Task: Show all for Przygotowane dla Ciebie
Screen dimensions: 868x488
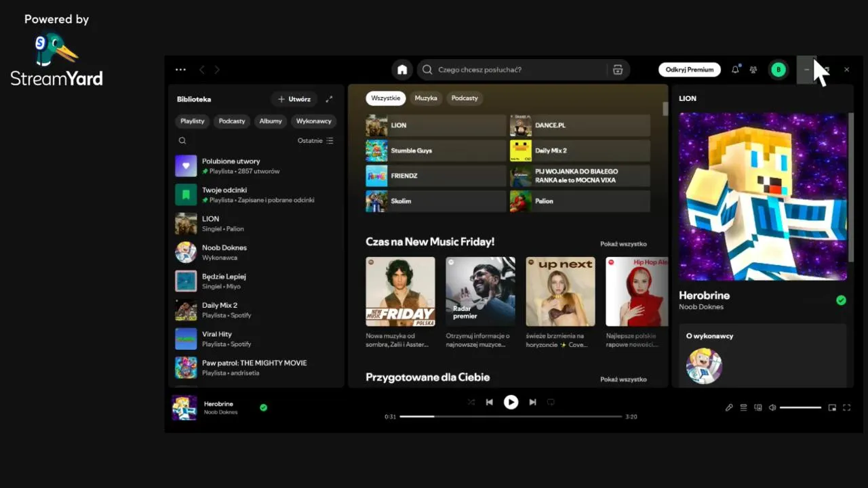Action: point(623,380)
